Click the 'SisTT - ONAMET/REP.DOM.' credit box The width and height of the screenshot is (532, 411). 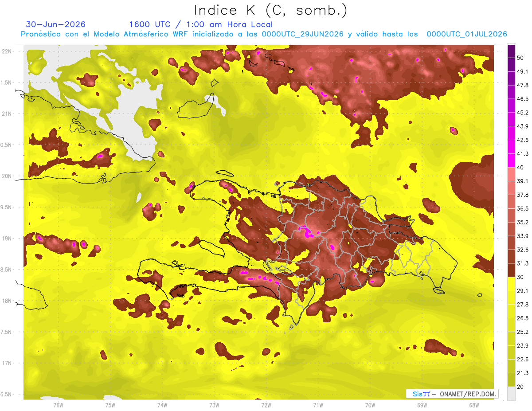pyautogui.click(x=452, y=394)
